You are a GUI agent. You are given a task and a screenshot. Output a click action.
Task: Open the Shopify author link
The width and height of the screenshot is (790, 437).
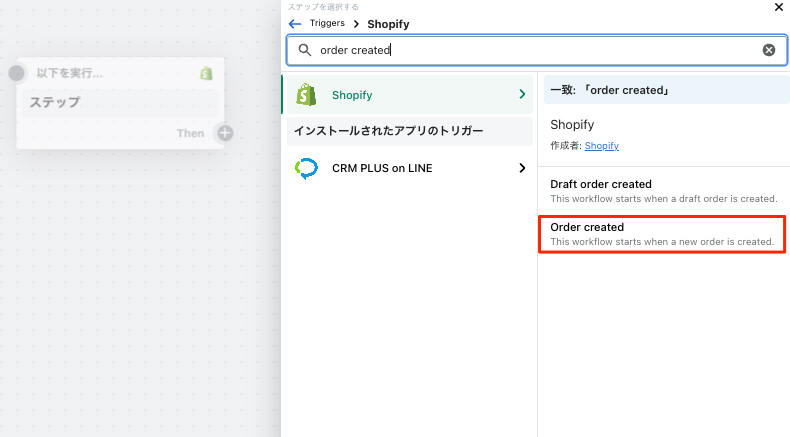(602, 146)
